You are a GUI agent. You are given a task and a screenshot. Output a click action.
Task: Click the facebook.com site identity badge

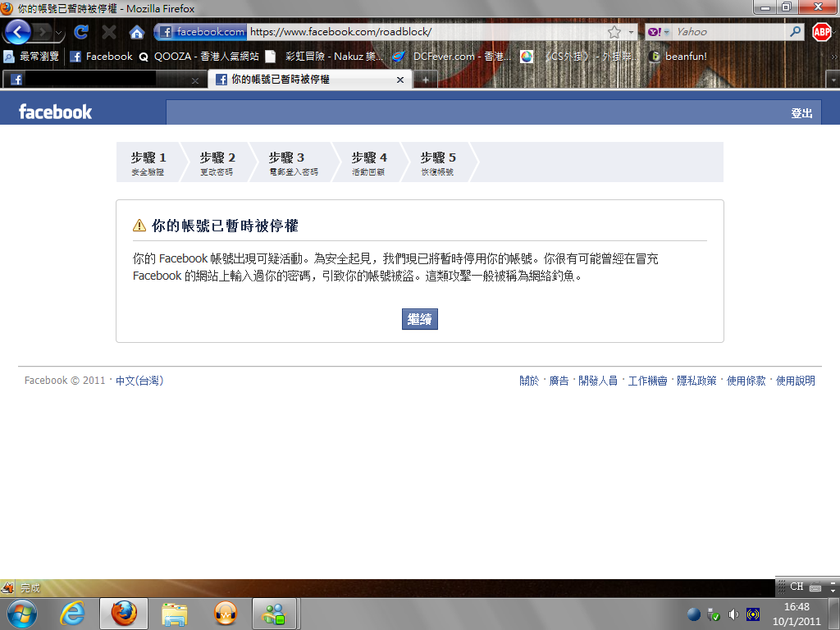[x=202, y=32]
